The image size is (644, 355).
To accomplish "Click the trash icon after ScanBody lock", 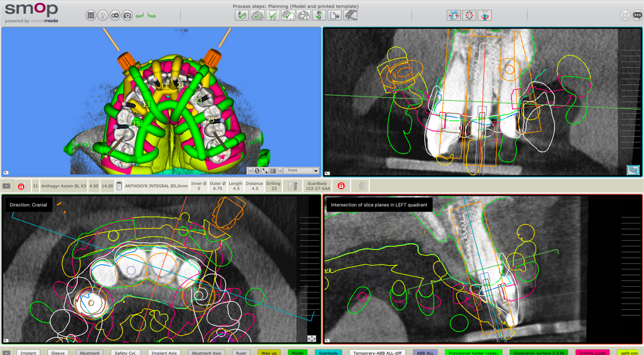I will tap(362, 186).
